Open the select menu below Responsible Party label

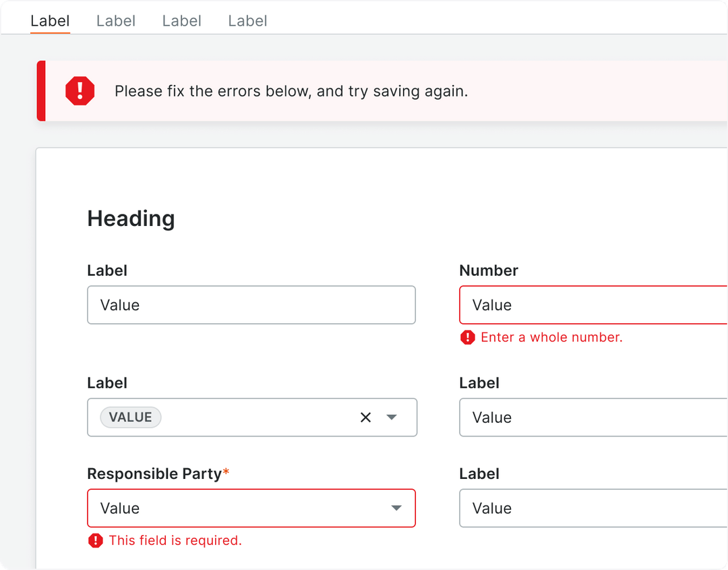(251, 508)
